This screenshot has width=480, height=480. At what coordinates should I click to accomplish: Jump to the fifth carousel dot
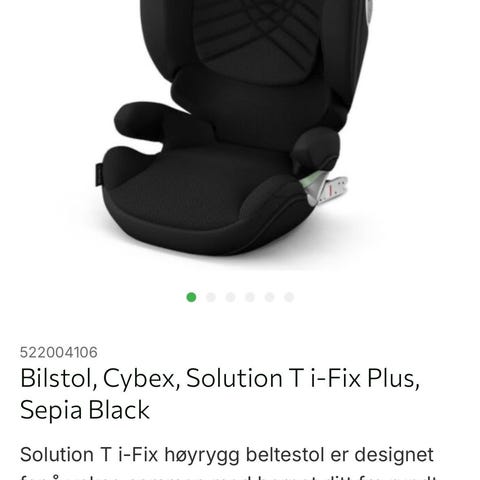pos(270,297)
